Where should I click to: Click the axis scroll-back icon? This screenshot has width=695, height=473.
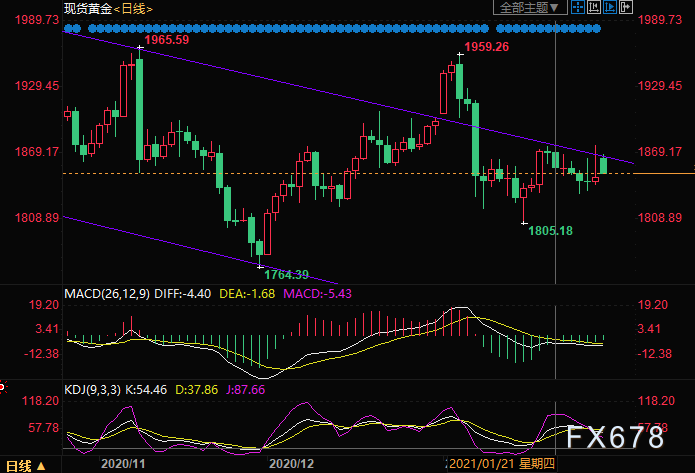(x=594, y=7)
